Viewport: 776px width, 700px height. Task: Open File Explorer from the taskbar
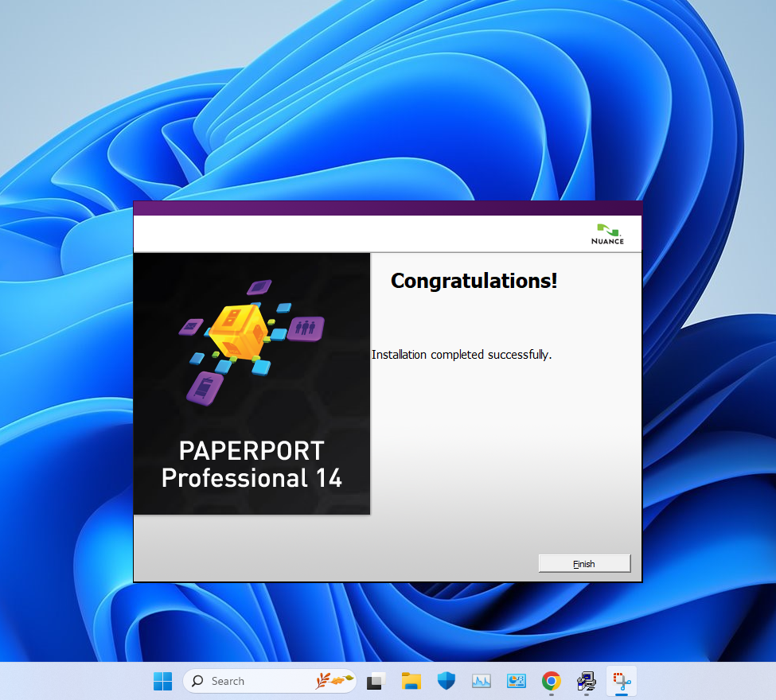point(411,681)
